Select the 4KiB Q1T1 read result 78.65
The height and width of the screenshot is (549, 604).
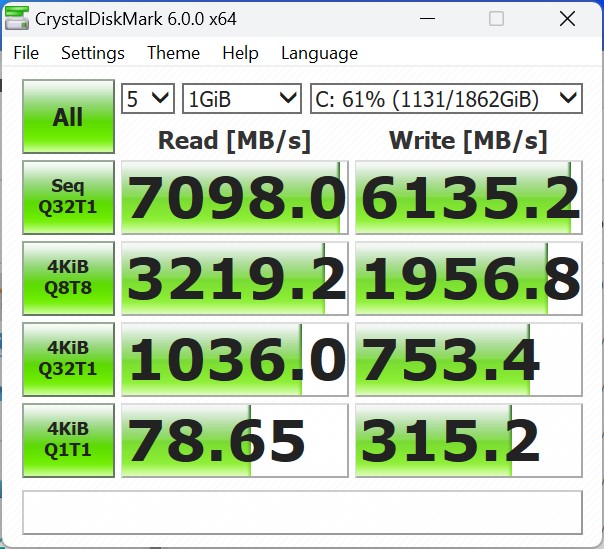[x=235, y=440]
